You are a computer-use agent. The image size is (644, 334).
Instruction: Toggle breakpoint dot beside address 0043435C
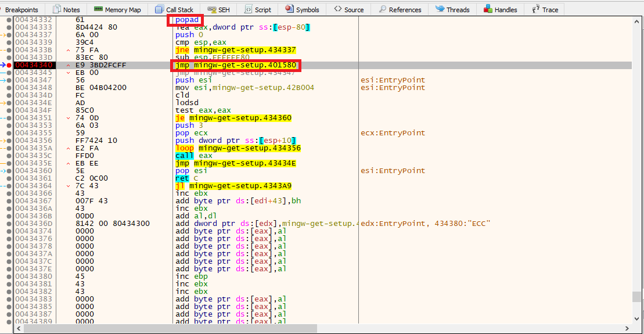9,156
